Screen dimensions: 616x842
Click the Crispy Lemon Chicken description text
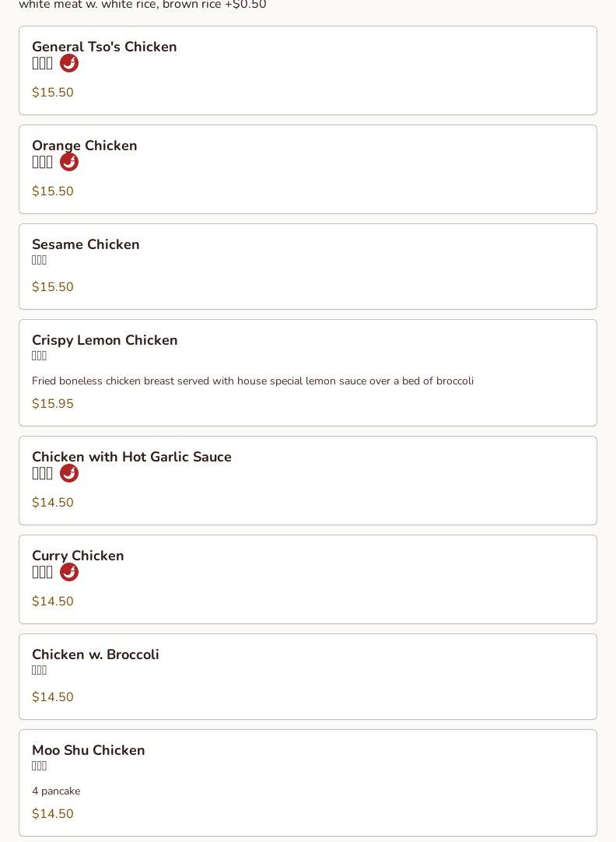click(252, 381)
